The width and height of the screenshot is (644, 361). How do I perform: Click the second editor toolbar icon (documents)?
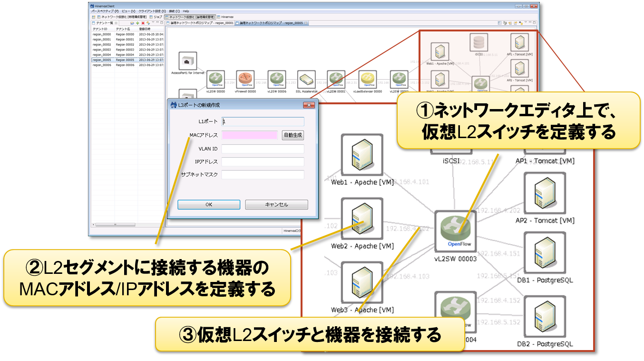click(505, 23)
